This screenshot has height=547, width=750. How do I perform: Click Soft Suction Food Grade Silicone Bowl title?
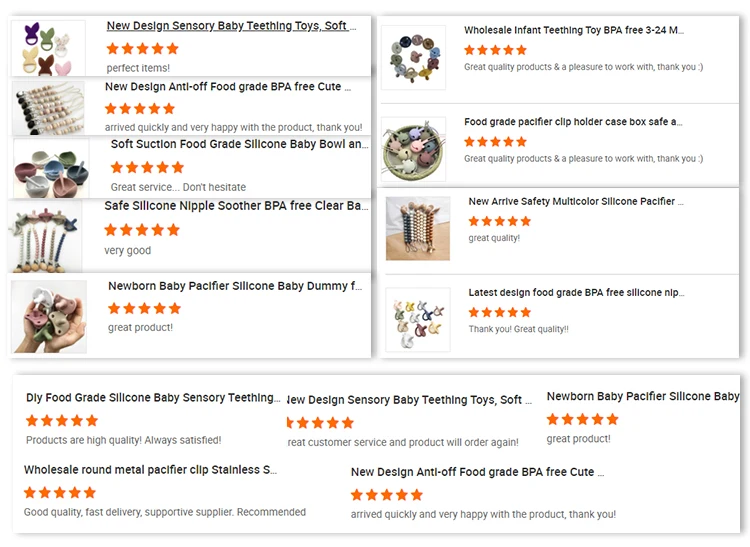239,144
